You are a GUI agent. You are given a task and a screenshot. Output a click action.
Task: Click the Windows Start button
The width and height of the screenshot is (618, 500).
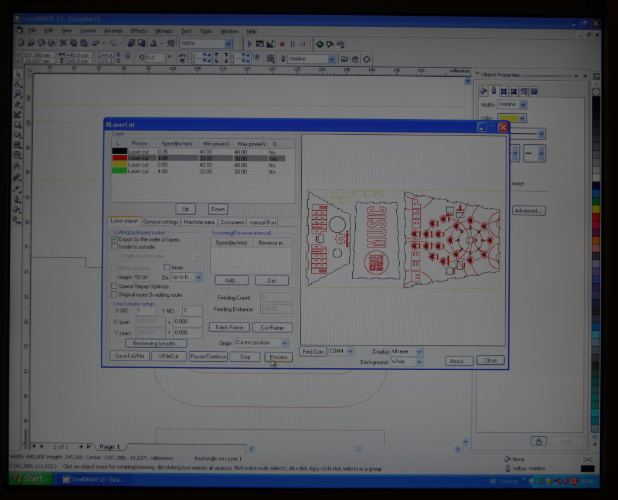click(x=31, y=479)
